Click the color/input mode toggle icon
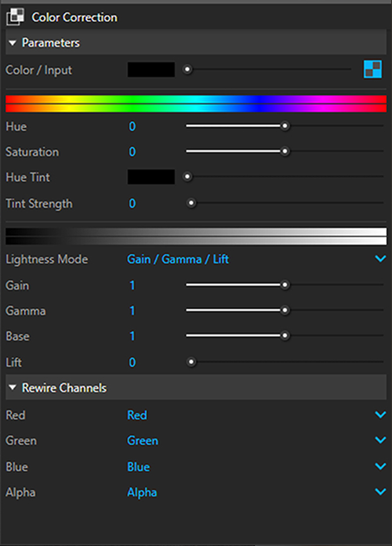The height and width of the screenshot is (546, 392). 372,70
